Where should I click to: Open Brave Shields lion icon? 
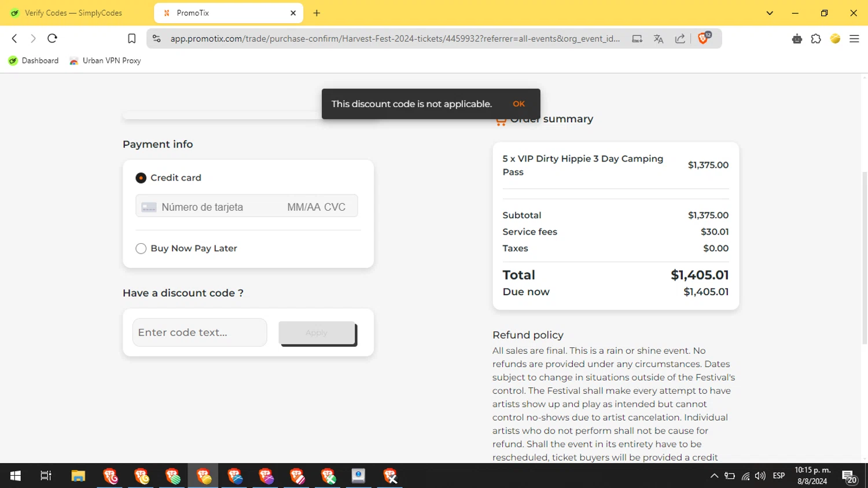point(704,38)
